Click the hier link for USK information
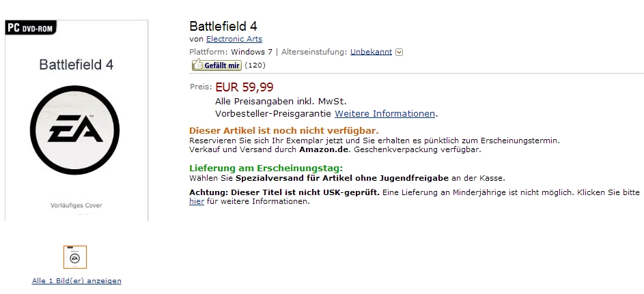Screen dimensions: 644x294 [x=196, y=201]
